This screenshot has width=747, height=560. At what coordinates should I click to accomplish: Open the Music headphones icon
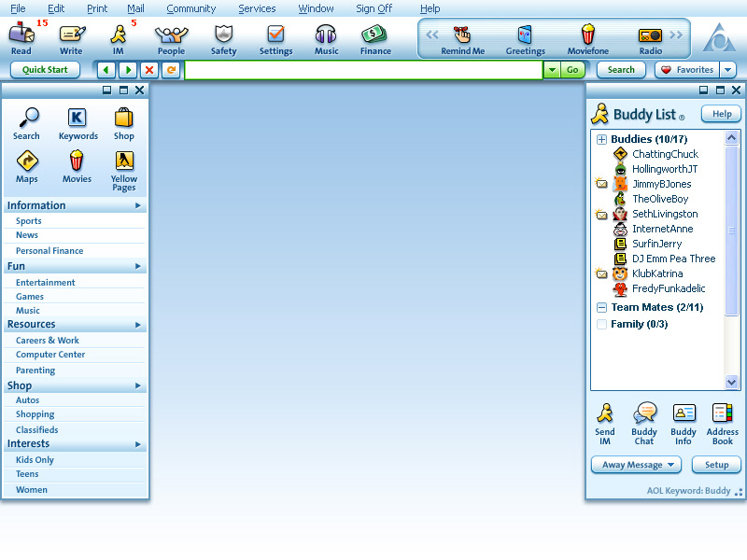[326, 35]
